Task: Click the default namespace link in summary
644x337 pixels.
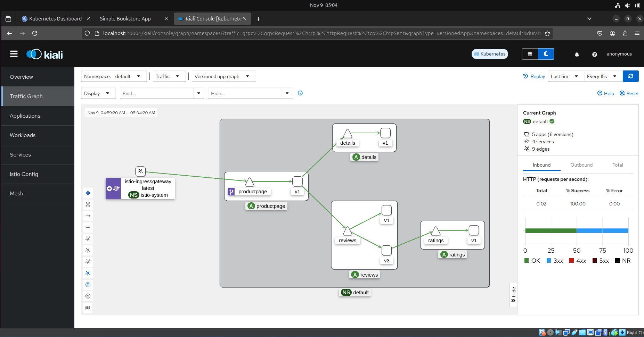Action: [x=540, y=121]
